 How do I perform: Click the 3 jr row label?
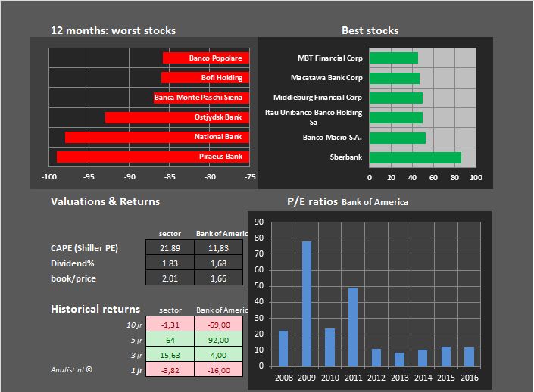136,355
